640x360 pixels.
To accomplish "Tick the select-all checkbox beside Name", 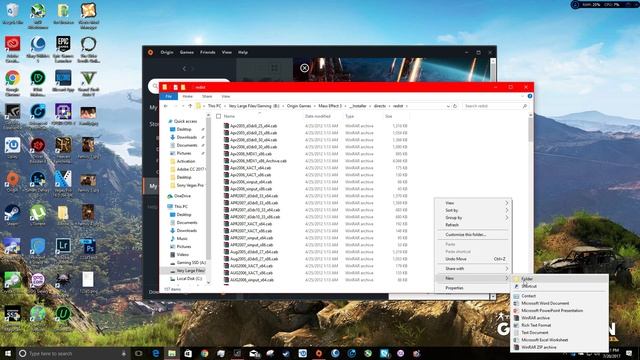I will [218, 116].
